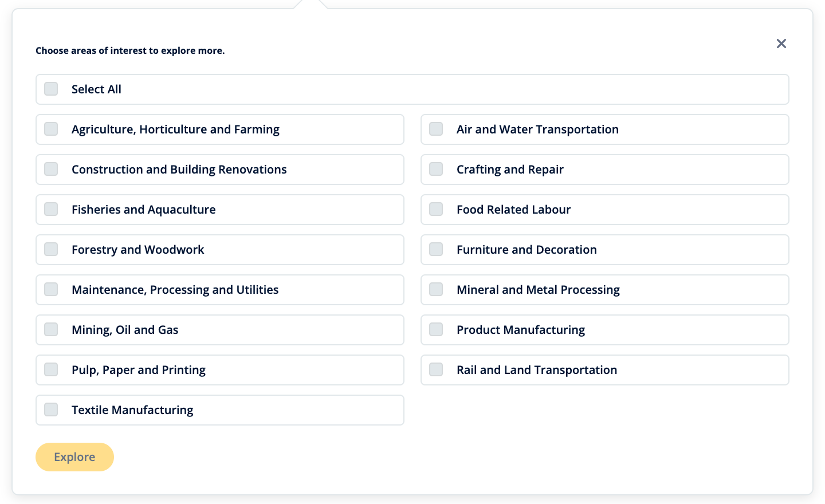Click the Textile Manufacturing label text
This screenshot has height=504, width=825.
pos(132,410)
